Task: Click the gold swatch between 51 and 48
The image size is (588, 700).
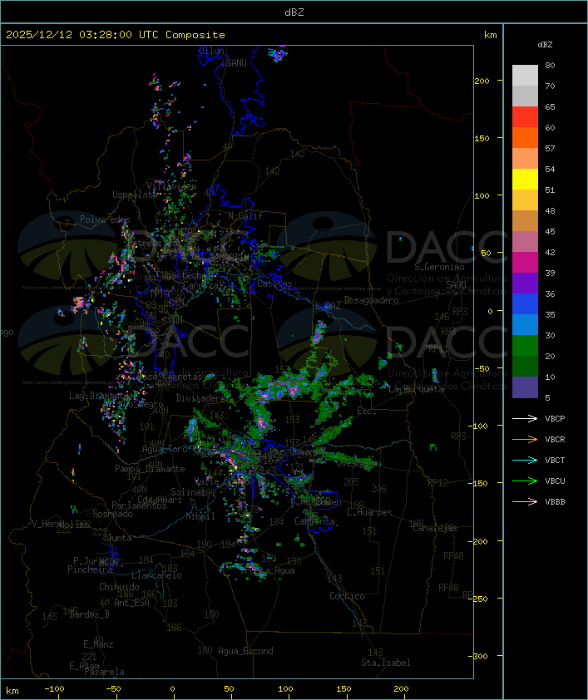Action: coord(525,200)
